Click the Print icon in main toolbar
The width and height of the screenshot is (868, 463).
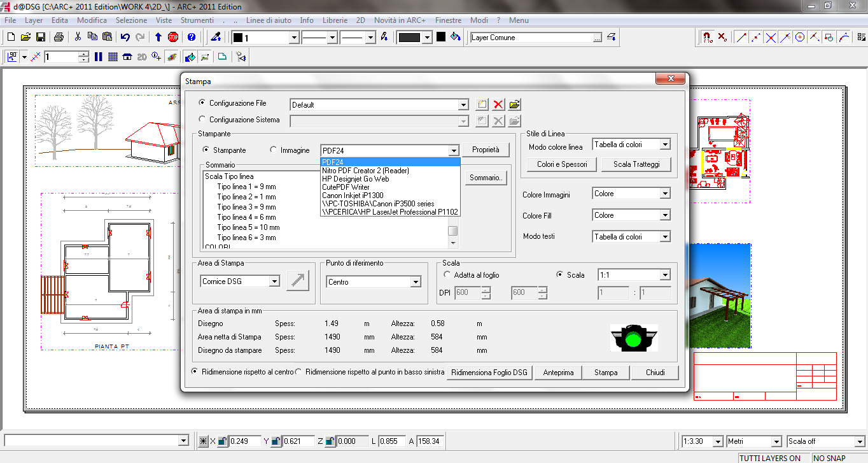[x=59, y=38]
